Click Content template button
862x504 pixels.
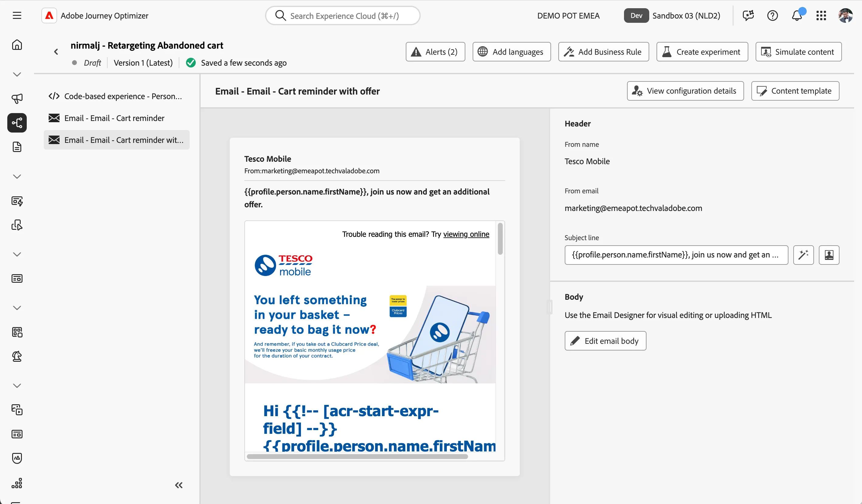tap(795, 91)
